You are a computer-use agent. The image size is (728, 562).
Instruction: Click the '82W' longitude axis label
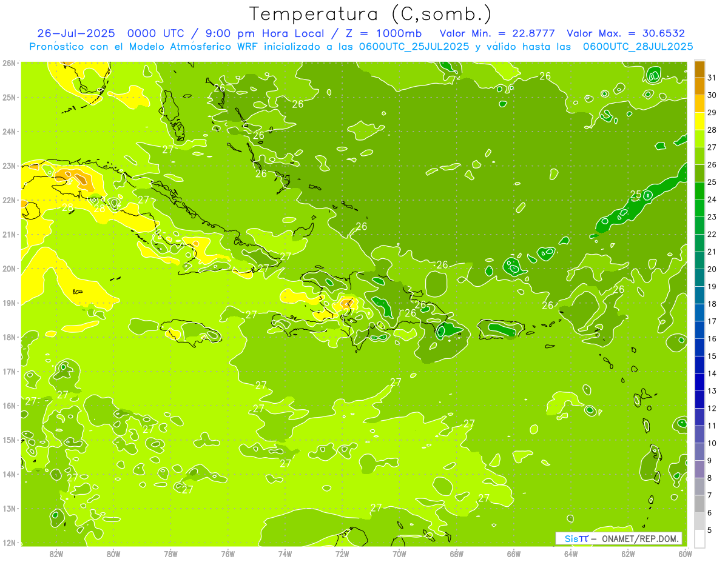pyautogui.click(x=56, y=554)
